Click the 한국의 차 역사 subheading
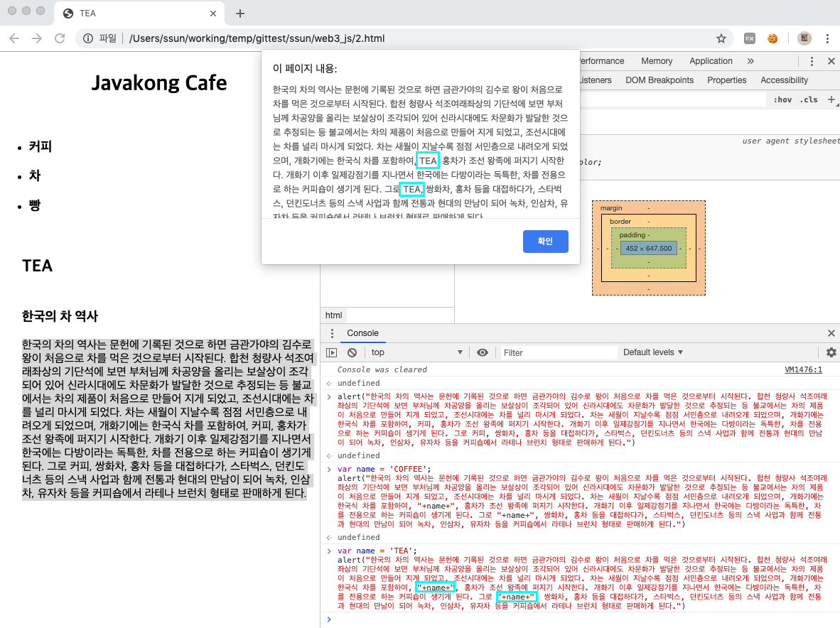The width and height of the screenshot is (840, 628). pyautogui.click(x=60, y=316)
